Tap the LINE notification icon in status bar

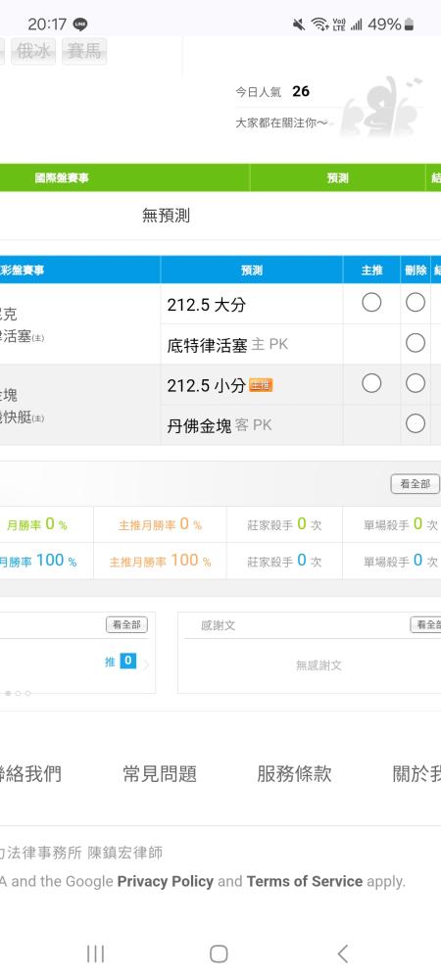pos(80,24)
